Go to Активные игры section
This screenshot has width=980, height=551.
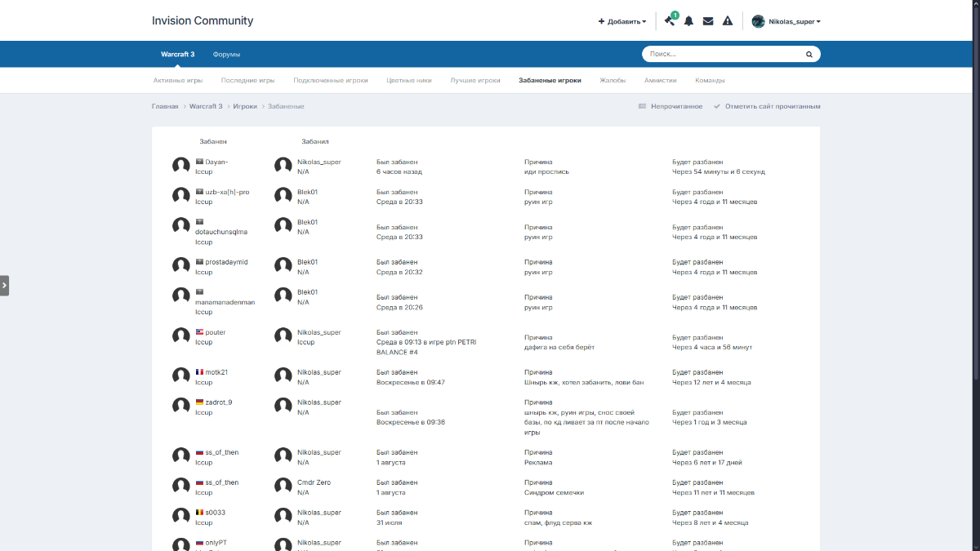pyautogui.click(x=178, y=81)
